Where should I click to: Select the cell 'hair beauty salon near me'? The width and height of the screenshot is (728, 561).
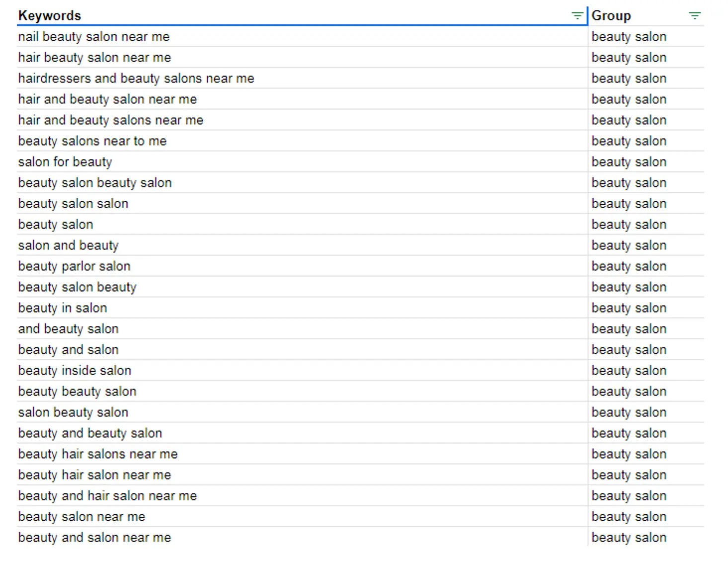coord(94,57)
